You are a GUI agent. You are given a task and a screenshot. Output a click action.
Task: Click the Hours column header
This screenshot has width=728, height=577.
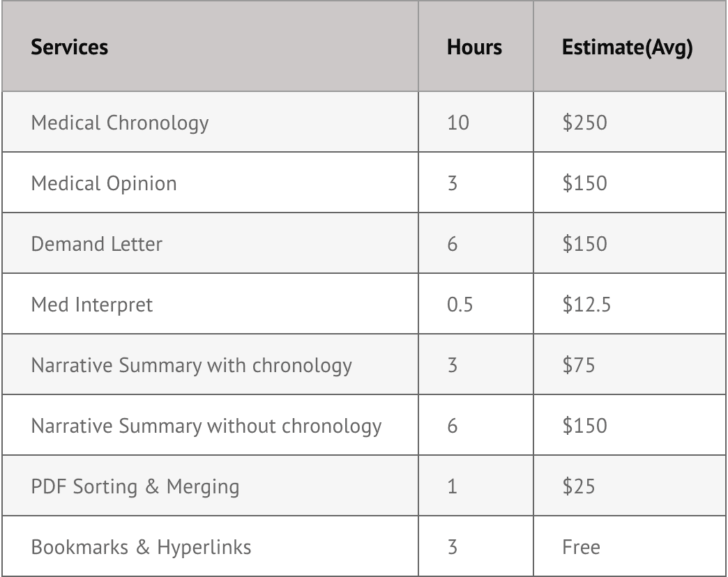point(474,47)
